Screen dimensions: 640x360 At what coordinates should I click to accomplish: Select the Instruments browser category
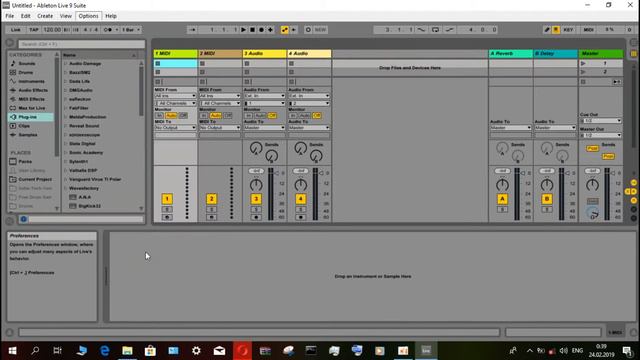click(x=31, y=82)
